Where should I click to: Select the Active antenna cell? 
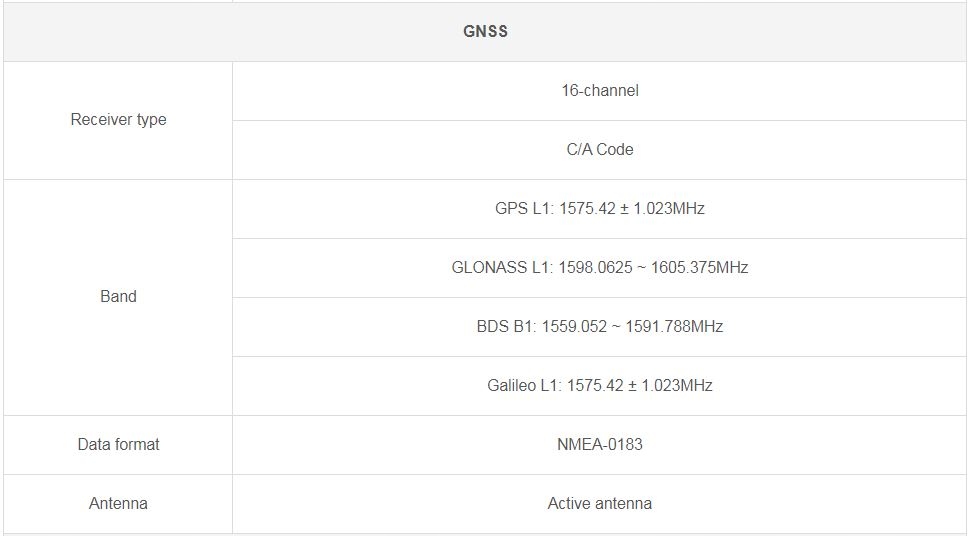[x=599, y=504]
